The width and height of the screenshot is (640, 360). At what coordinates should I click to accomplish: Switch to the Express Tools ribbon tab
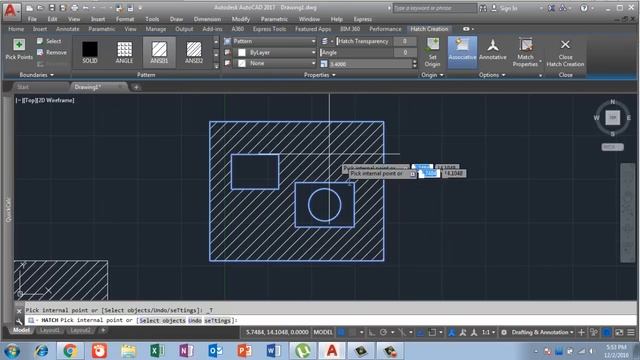tap(269, 29)
